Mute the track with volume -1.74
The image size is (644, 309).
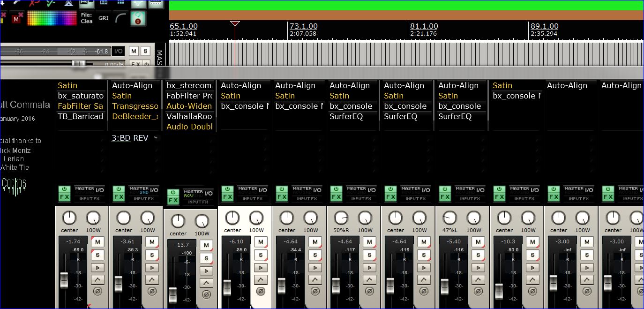pos(97,242)
